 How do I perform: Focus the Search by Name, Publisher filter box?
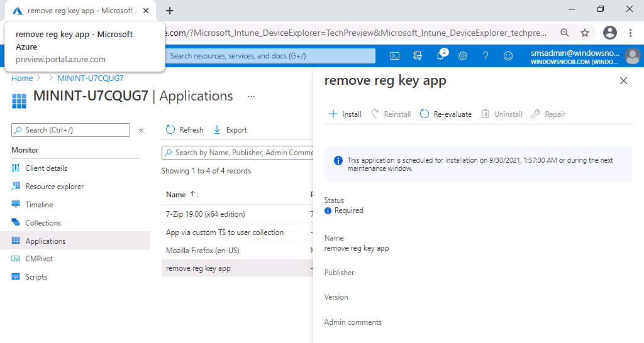[x=237, y=153]
